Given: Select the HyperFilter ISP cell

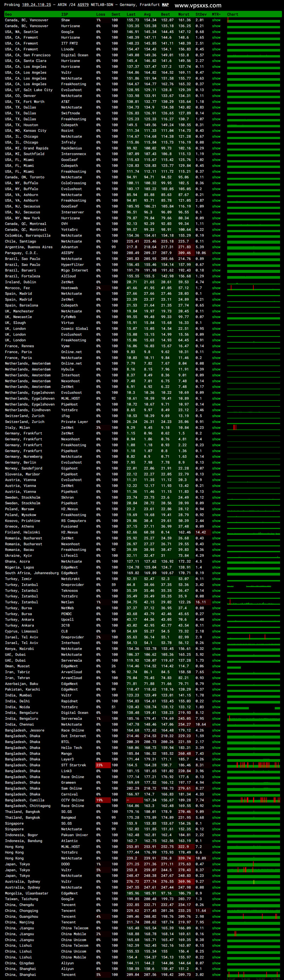Looking at the screenshot, I should (x=73, y=265).
